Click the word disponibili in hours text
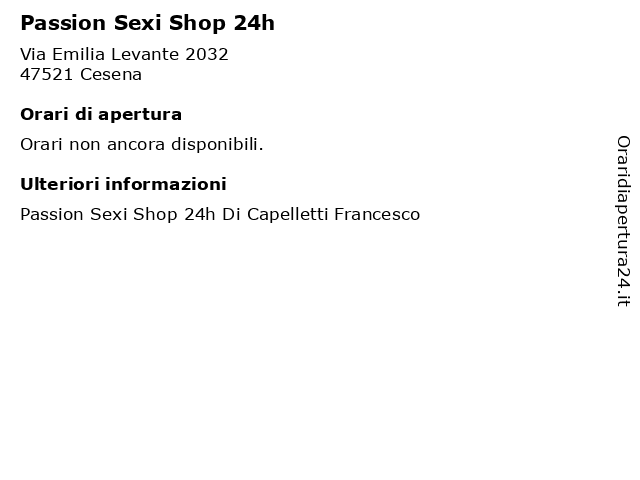Viewport: 640px width, 480px height. (x=217, y=144)
